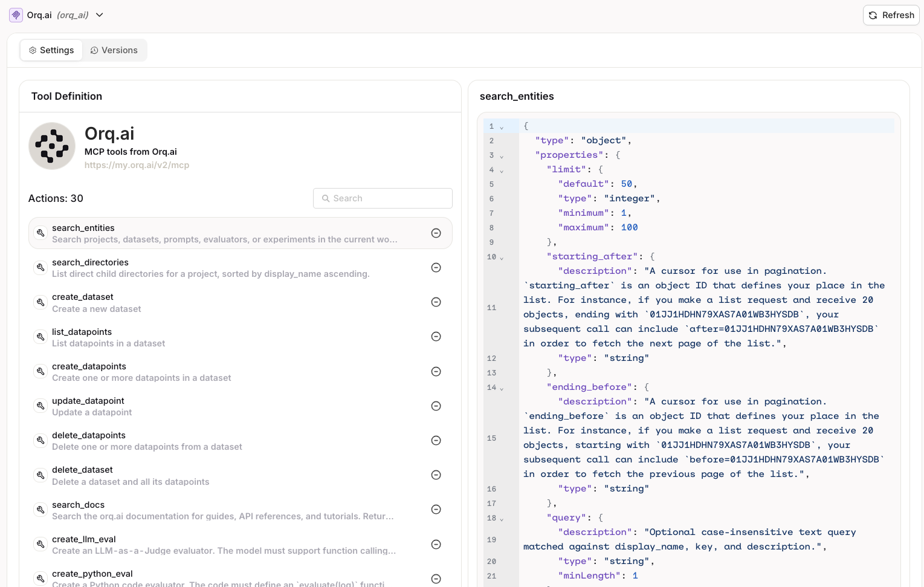Collapse the "properties" fold arrow at line 3

pyautogui.click(x=502, y=156)
